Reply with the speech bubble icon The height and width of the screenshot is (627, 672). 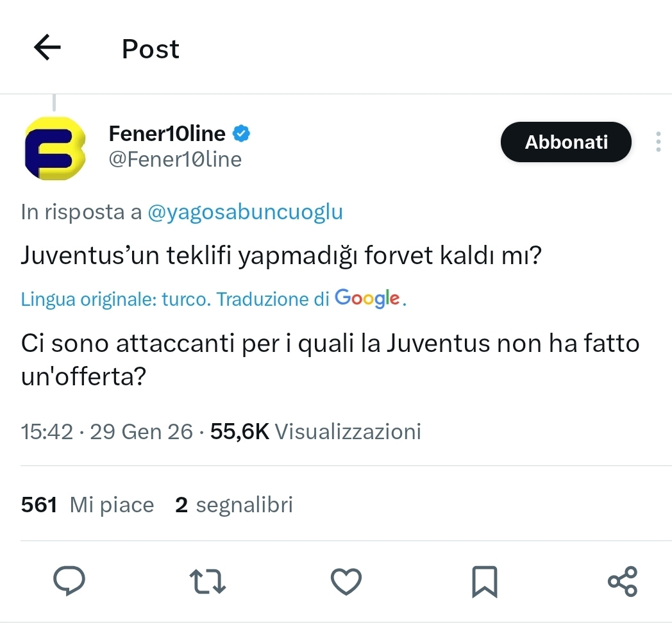point(69,581)
